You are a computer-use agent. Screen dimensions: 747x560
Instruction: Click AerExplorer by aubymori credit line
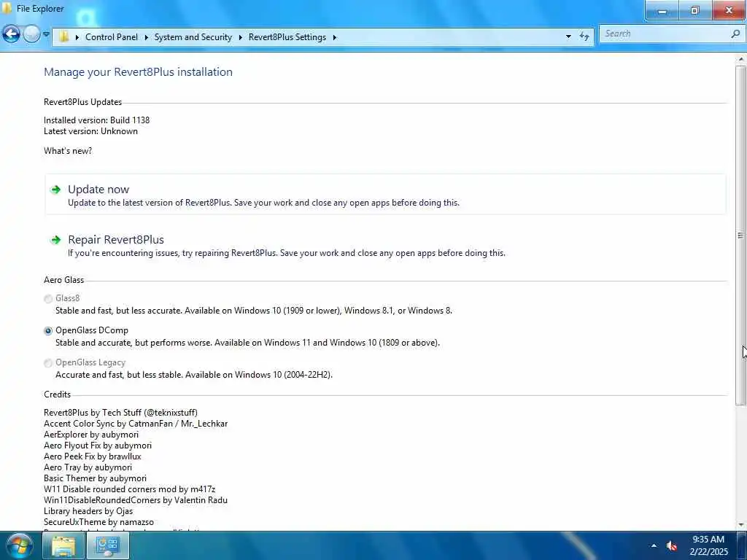91,435
